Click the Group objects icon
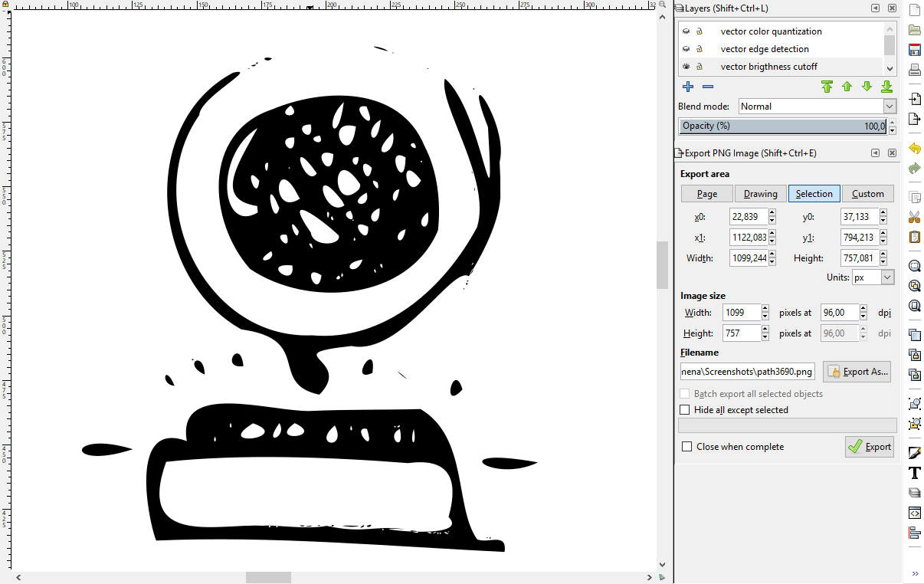The image size is (924, 584). tap(914, 404)
